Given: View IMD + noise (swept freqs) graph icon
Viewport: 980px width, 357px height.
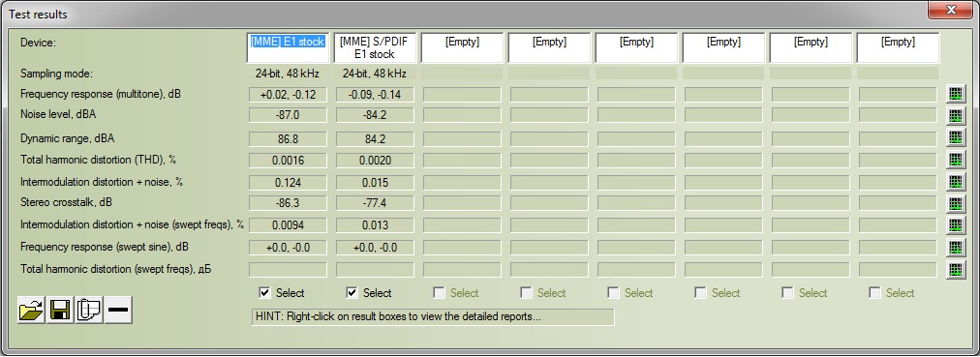Looking at the screenshot, I should (956, 225).
